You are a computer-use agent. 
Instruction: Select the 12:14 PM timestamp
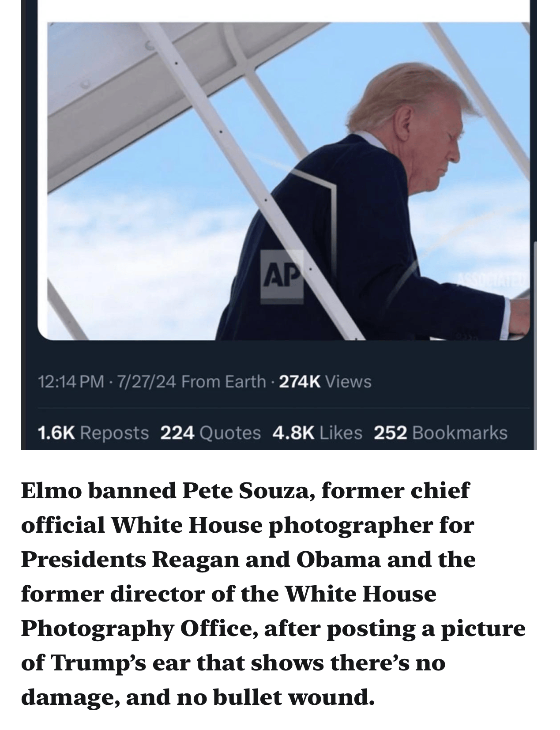click(x=71, y=381)
